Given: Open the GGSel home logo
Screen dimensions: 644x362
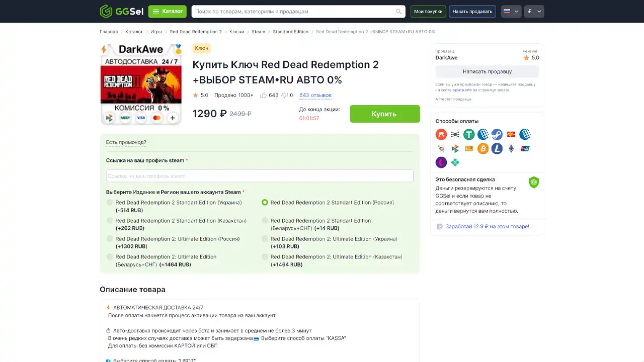Looking at the screenshot, I should point(121,11).
